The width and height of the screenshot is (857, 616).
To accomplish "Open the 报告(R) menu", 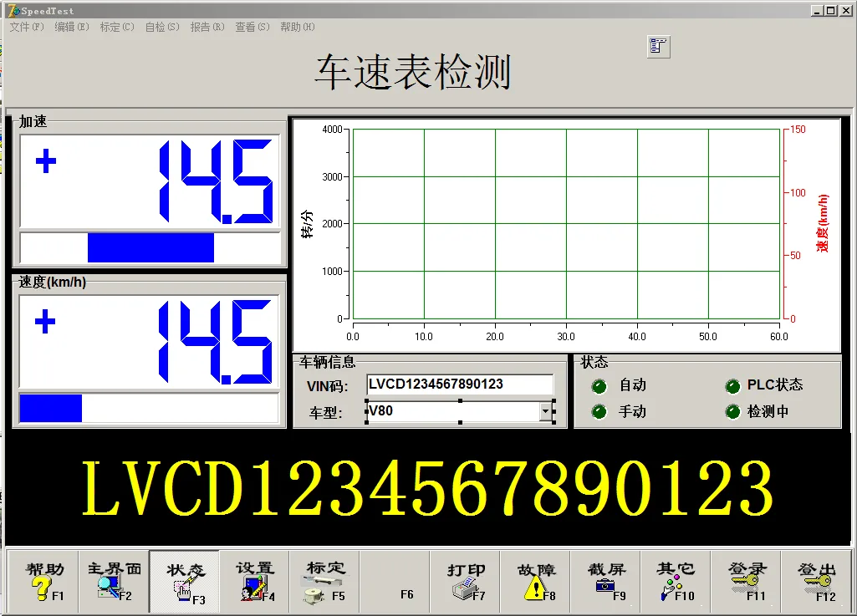I will (x=207, y=27).
